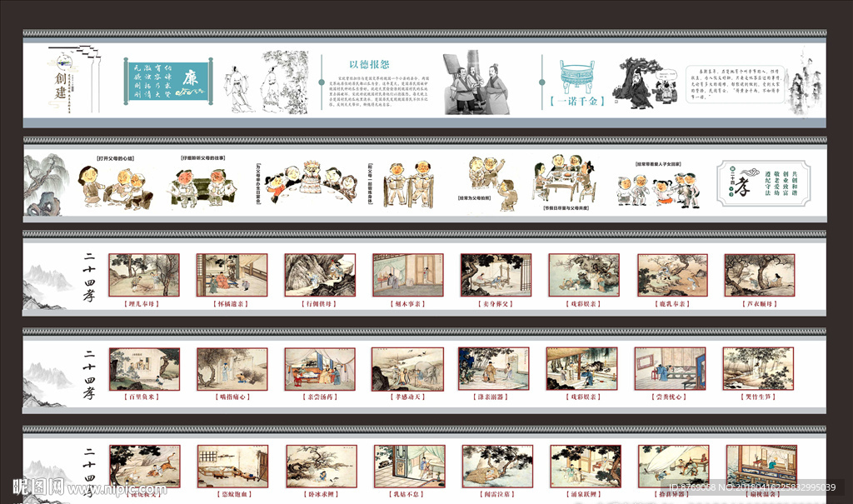Image resolution: width=853 pixels, height=504 pixels.
Task: Click the painting above 涤亲溺器
Action: click(493, 368)
